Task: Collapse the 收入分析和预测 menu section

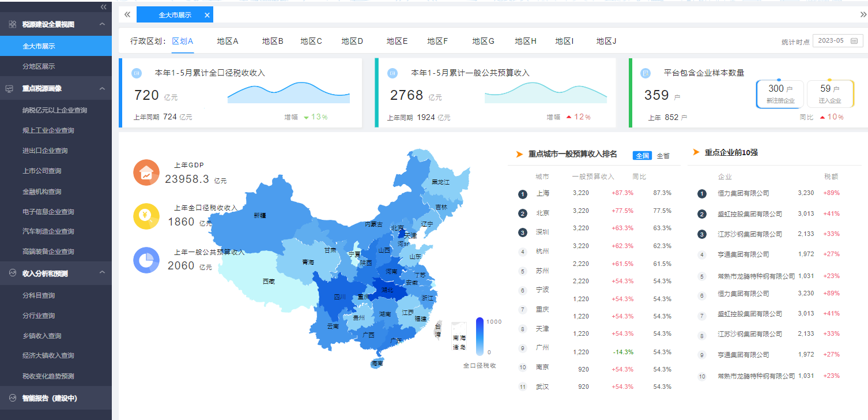Action: (102, 273)
